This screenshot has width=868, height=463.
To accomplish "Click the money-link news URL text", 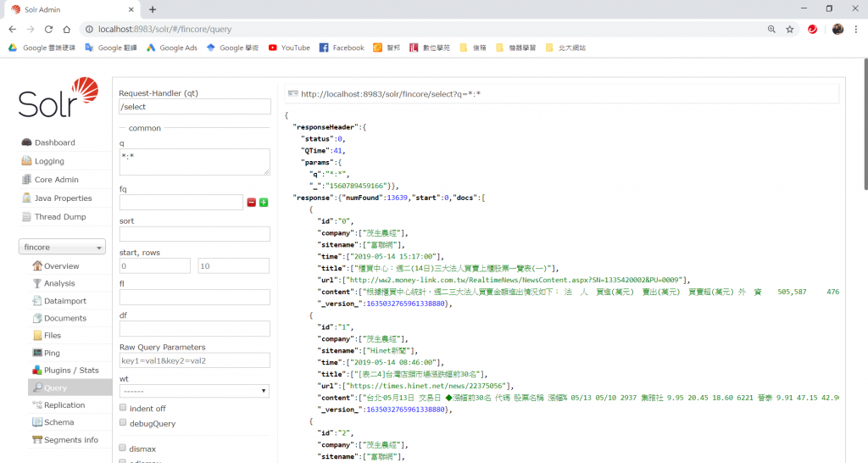I will [x=515, y=280].
